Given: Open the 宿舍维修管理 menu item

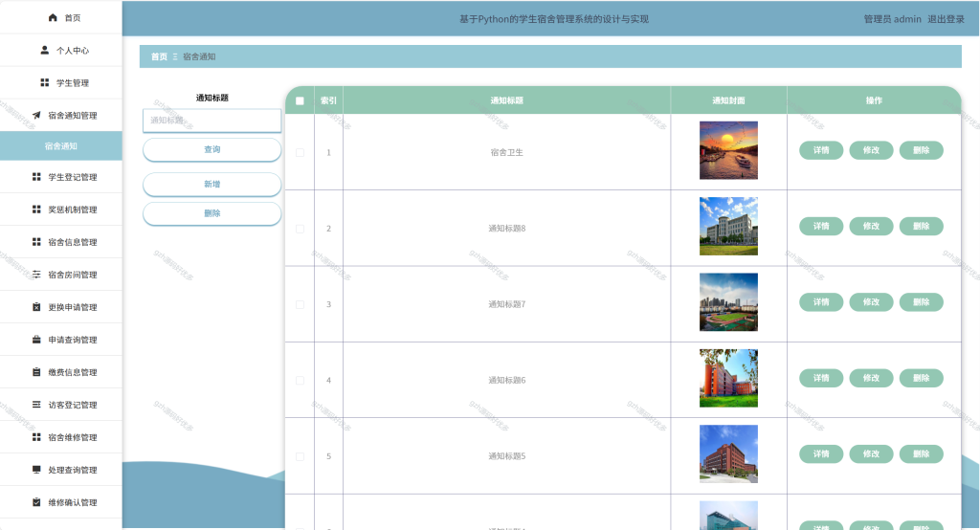Looking at the screenshot, I should pos(61,437).
